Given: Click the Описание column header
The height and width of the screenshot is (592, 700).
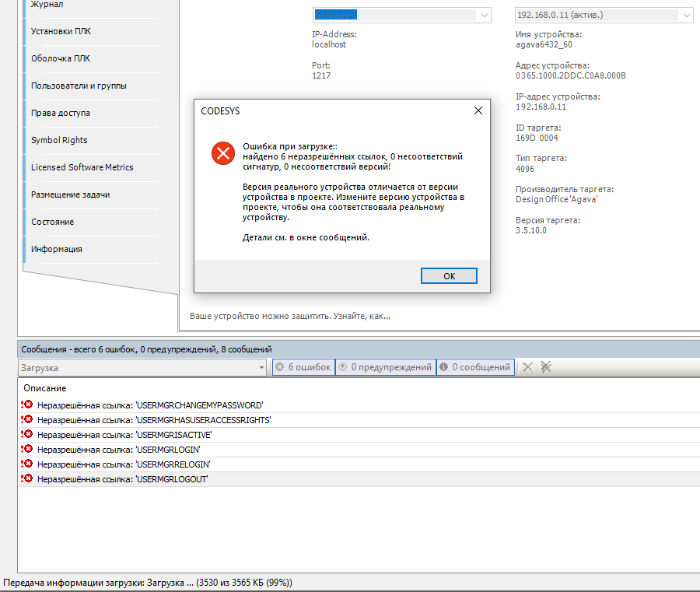Looking at the screenshot, I should coord(45,388).
